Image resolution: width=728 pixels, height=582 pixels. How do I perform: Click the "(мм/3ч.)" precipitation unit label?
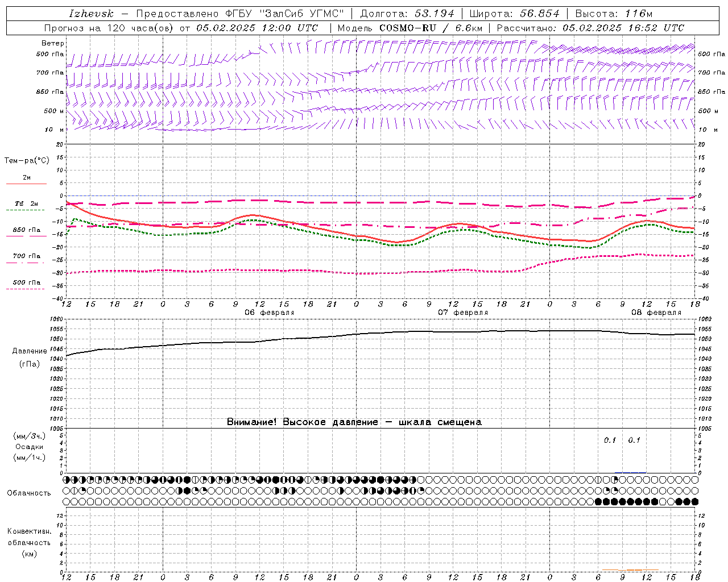tap(30, 436)
